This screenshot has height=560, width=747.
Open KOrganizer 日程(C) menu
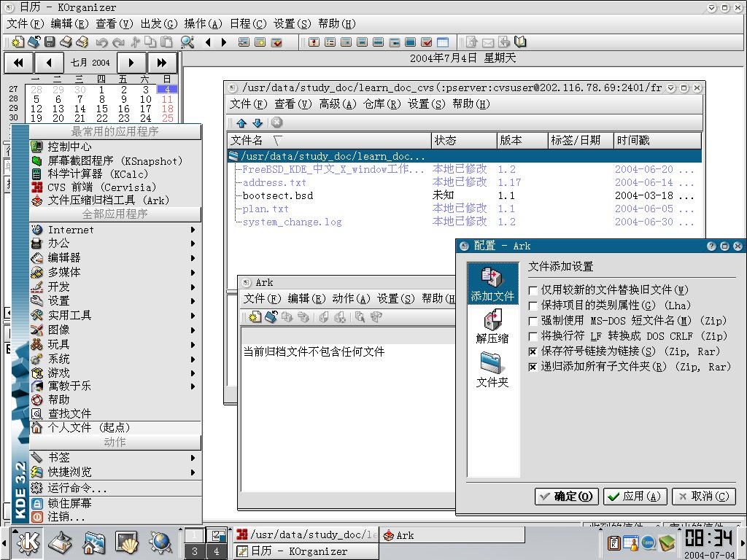(x=248, y=23)
